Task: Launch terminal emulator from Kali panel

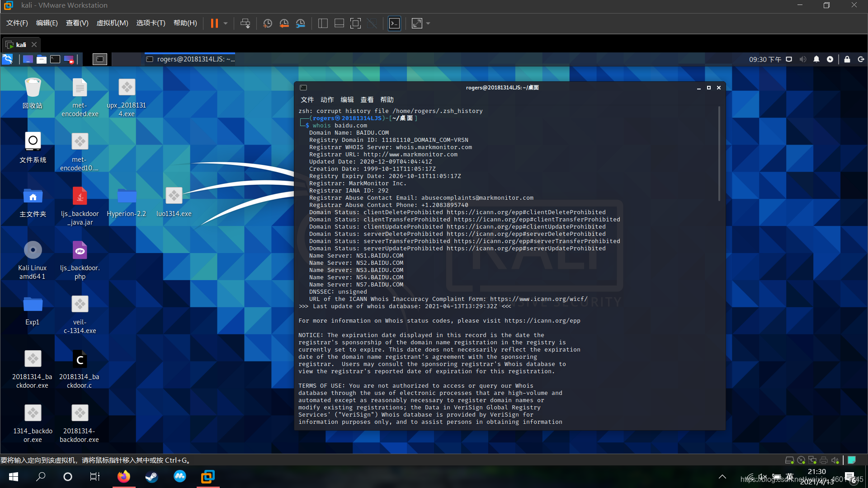Action: pyautogui.click(x=55, y=59)
